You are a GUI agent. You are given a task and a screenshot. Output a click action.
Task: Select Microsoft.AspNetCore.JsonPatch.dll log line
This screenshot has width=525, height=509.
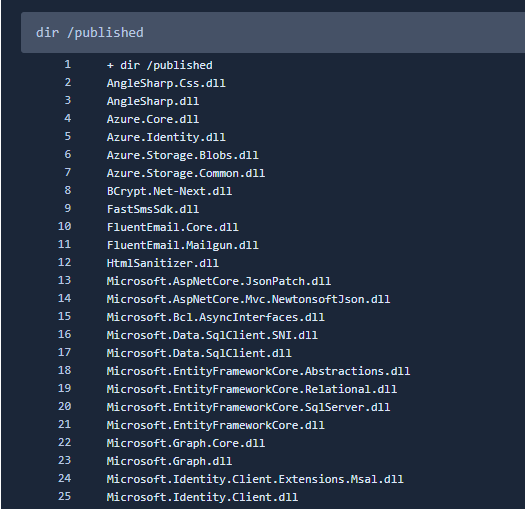pyautogui.click(x=219, y=281)
